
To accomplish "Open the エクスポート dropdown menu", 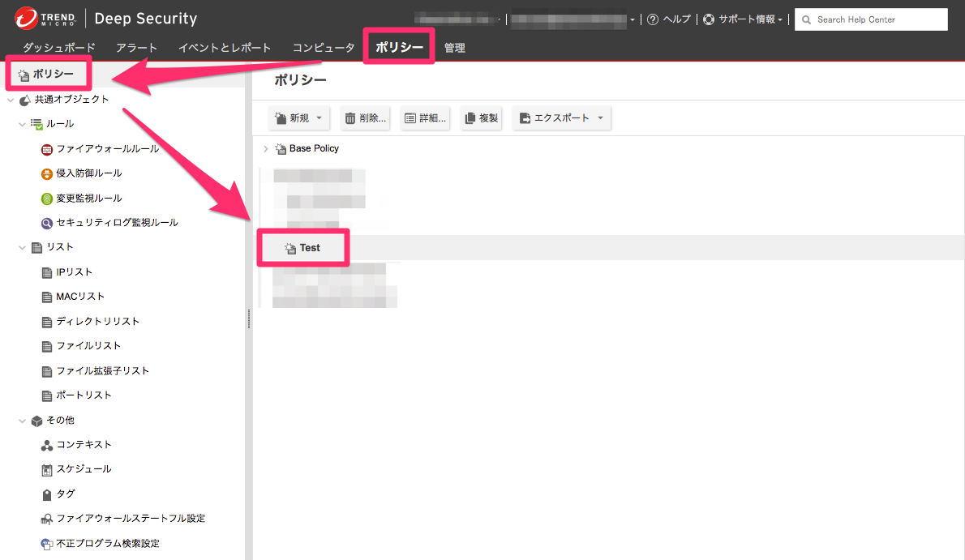I will click(x=600, y=118).
